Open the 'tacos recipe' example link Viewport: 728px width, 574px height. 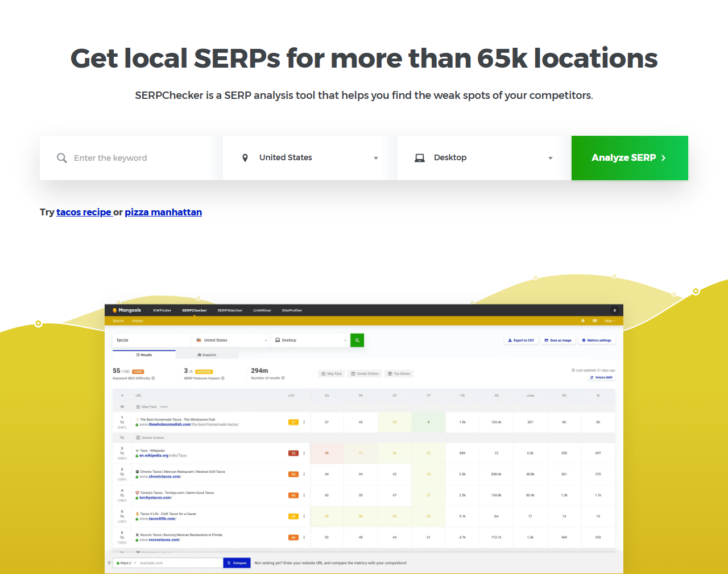coord(84,212)
